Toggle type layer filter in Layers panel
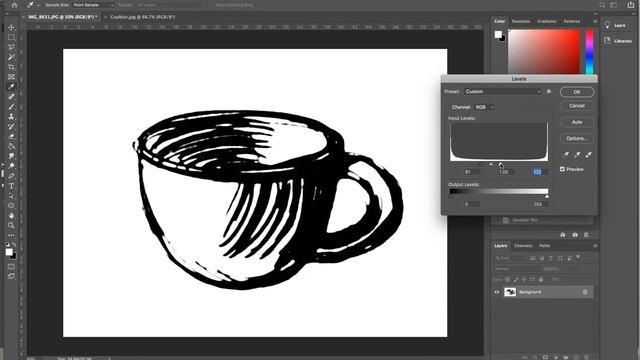 point(551,258)
